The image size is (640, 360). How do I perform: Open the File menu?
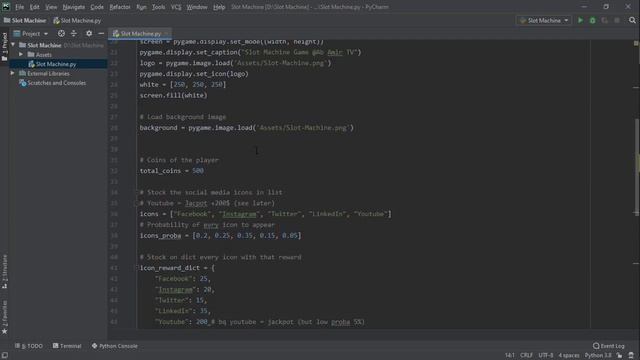click(x=19, y=7)
